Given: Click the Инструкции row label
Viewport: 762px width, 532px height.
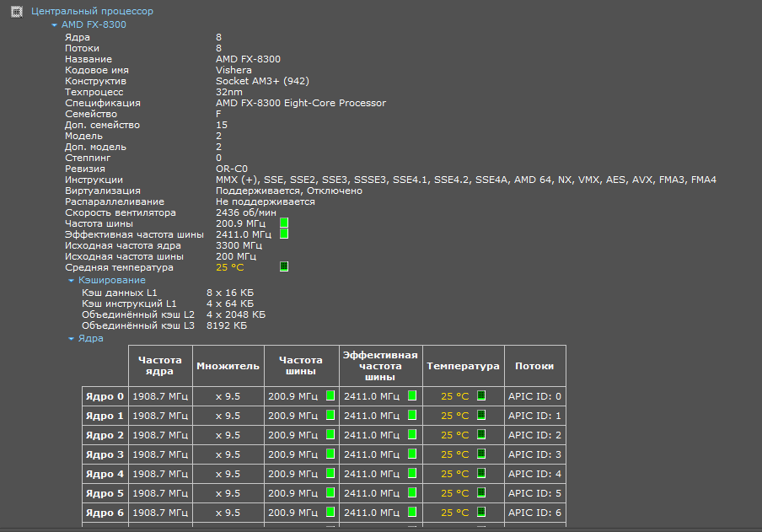Looking at the screenshot, I should [x=94, y=180].
